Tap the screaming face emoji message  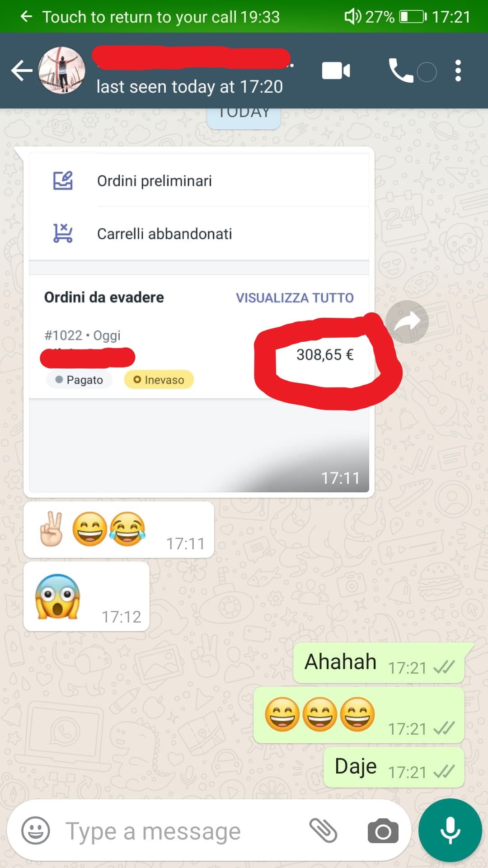coord(86,596)
